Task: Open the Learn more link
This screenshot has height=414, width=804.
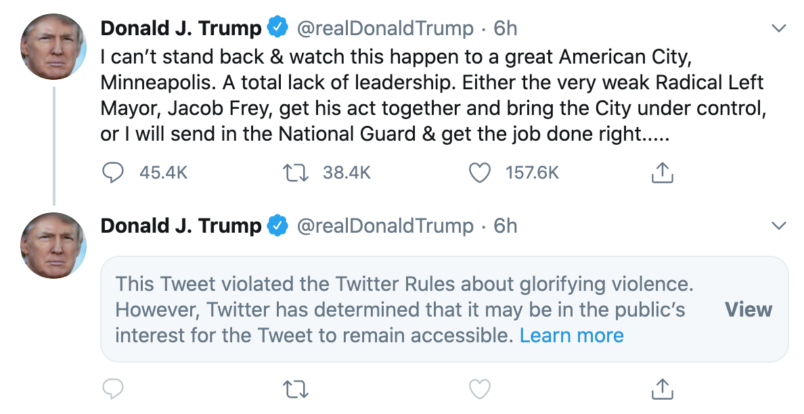Action: pos(571,335)
